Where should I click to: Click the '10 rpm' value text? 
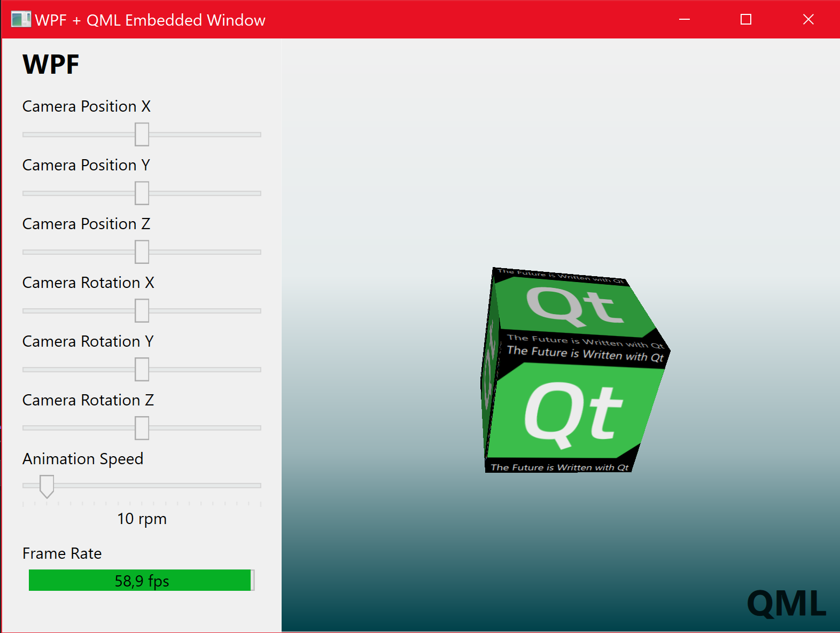click(x=142, y=519)
